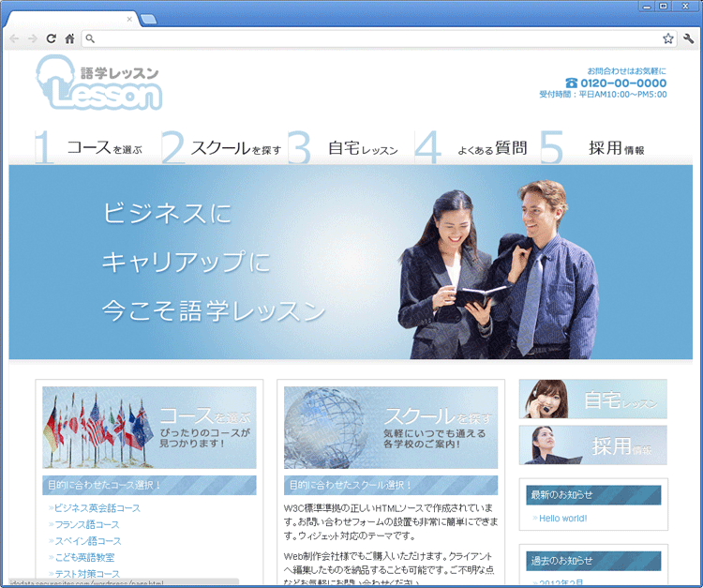Viewport: 703px width, 588px height.
Task: Open a new tab button
Action: [x=148, y=19]
